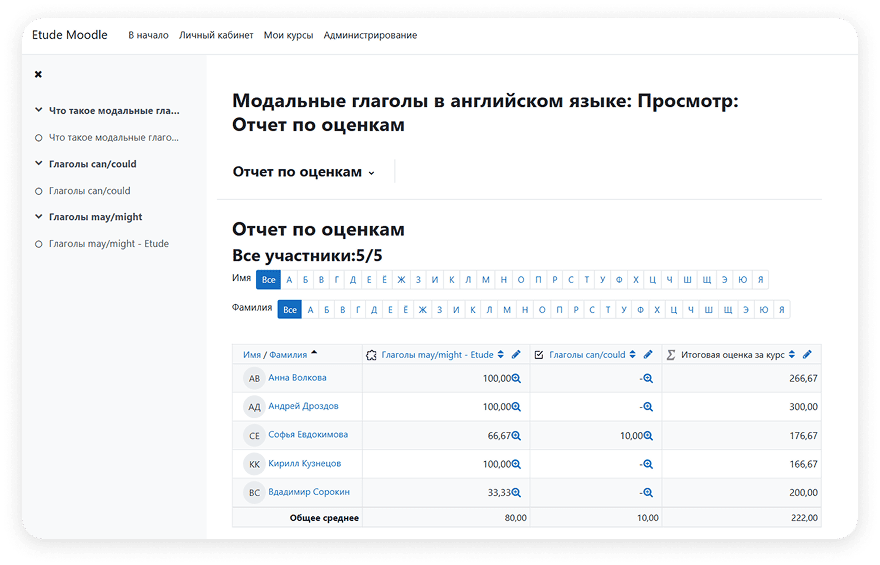Open Кирилл Кузнецов's profile link

pos(304,464)
